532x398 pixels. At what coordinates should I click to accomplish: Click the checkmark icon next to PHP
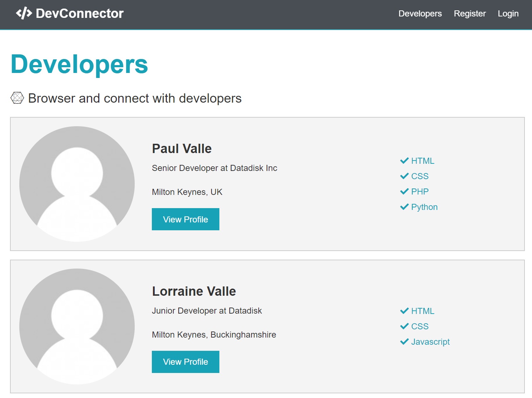[x=404, y=192]
